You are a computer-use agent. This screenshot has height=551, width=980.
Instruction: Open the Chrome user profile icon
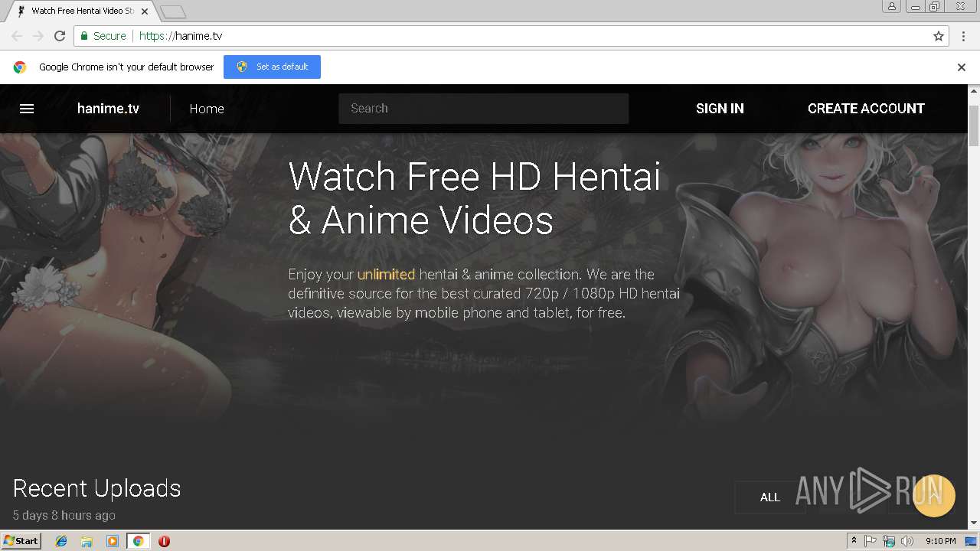[x=892, y=6]
